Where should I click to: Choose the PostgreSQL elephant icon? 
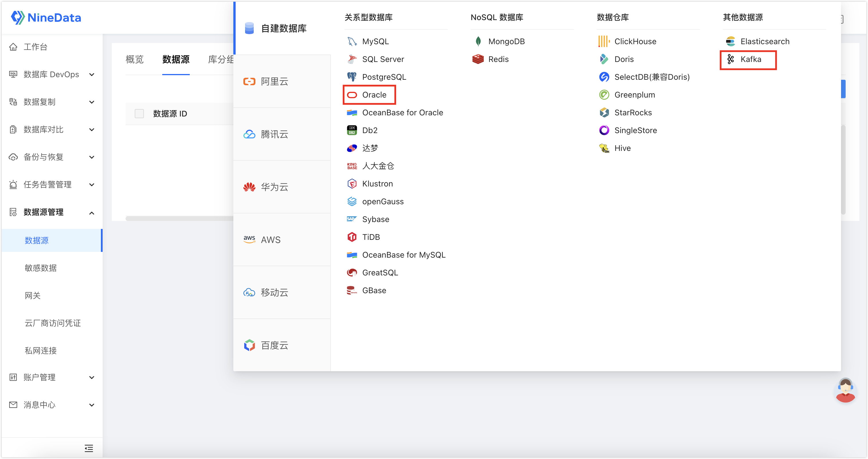pyautogui.click(x=352, y=77)
